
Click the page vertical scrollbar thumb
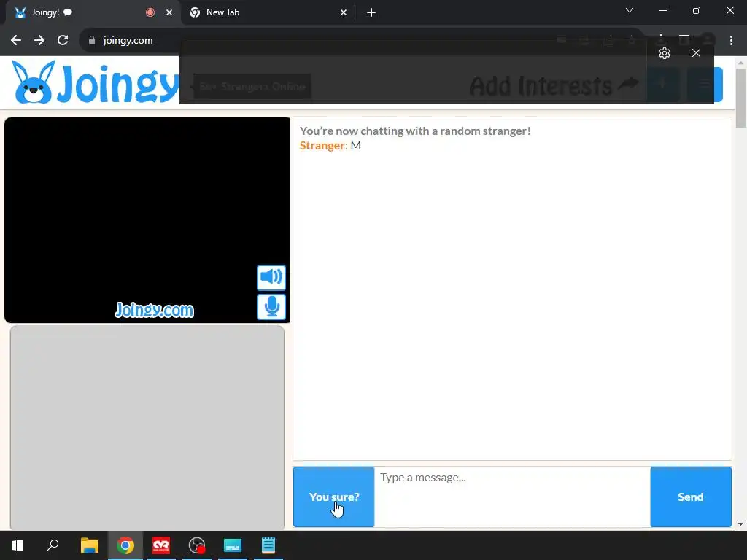[x=740, y=98]
